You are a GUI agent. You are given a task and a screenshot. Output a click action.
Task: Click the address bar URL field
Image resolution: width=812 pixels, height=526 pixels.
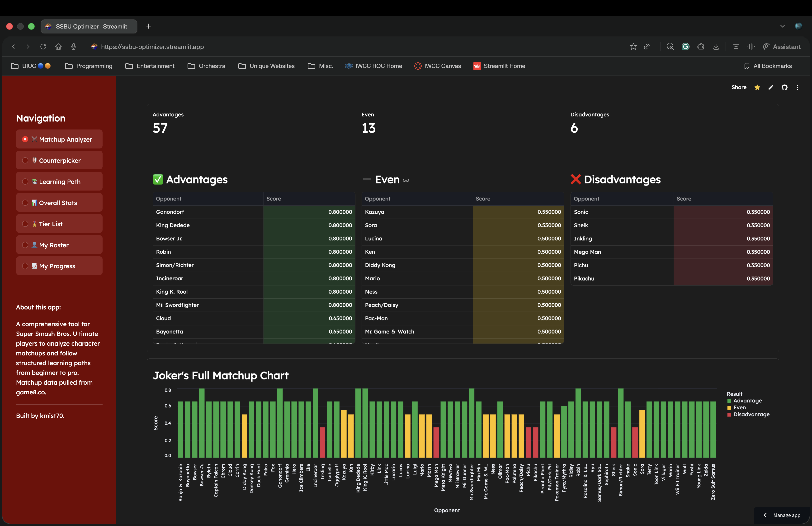pyautogui.click(x=152, y=47)
